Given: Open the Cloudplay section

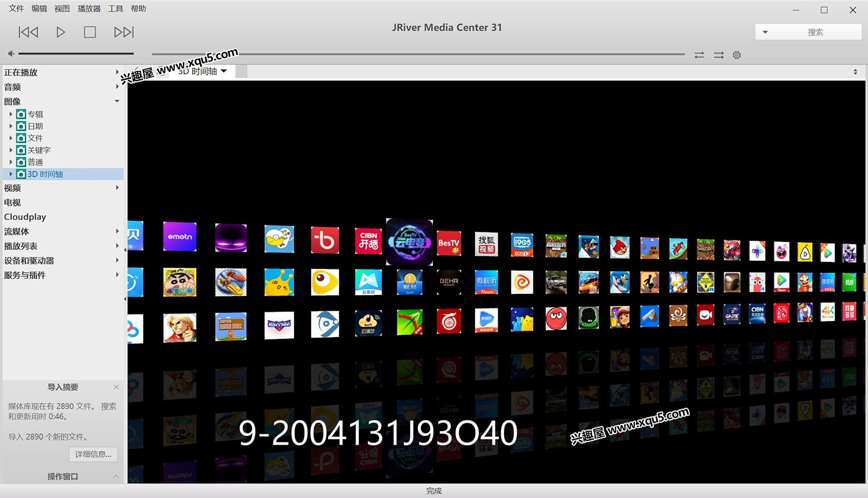Looking at the screenshot, I should [25, 217].
